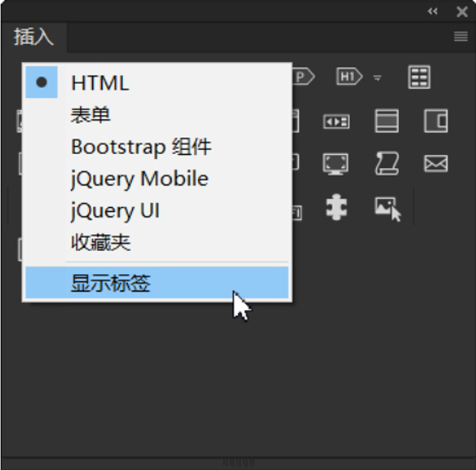Insert an Email link with the envelope icon
This screenshot has height=470, width=476.
[x=436, y=163]
